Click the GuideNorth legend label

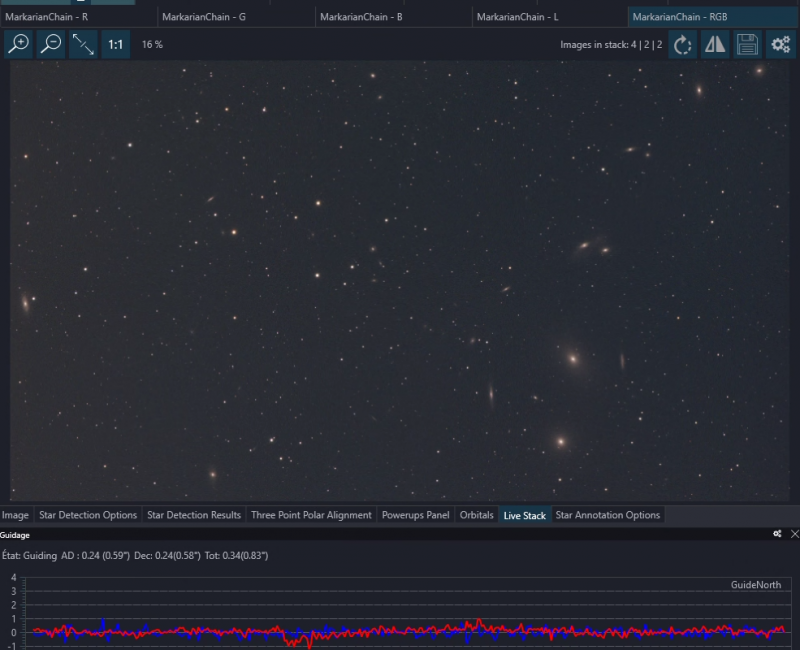click(756, 585)
